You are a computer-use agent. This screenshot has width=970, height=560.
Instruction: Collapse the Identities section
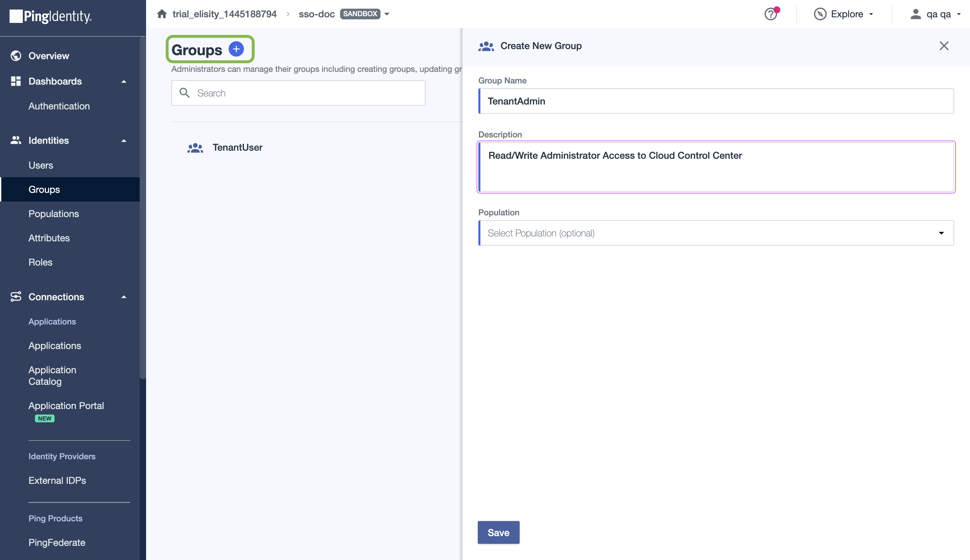(124, 141)
